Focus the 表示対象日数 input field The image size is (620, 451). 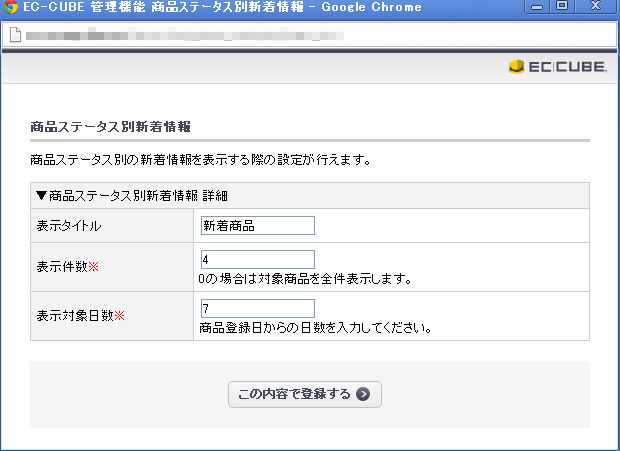tap(258, 308)
